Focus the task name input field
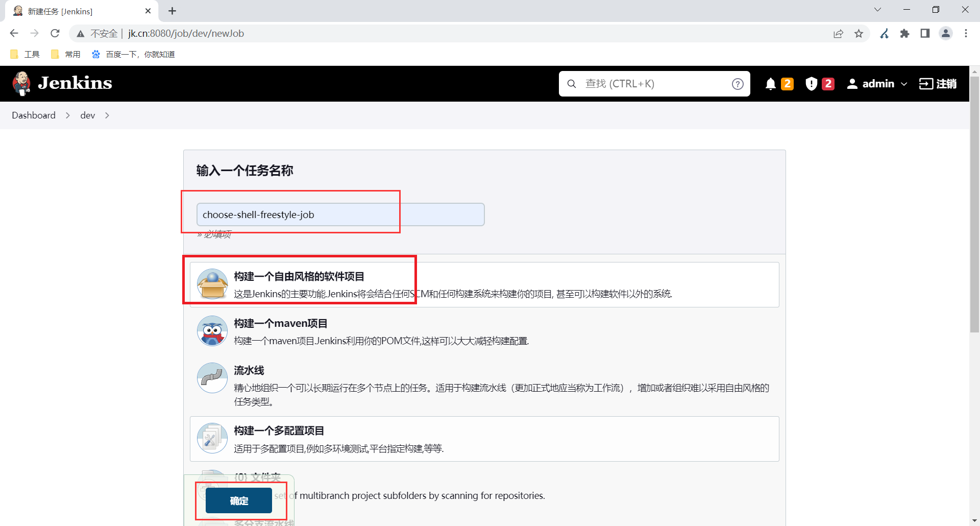The width and height of the screenshot is (980, 526). (x=340, y=214)
